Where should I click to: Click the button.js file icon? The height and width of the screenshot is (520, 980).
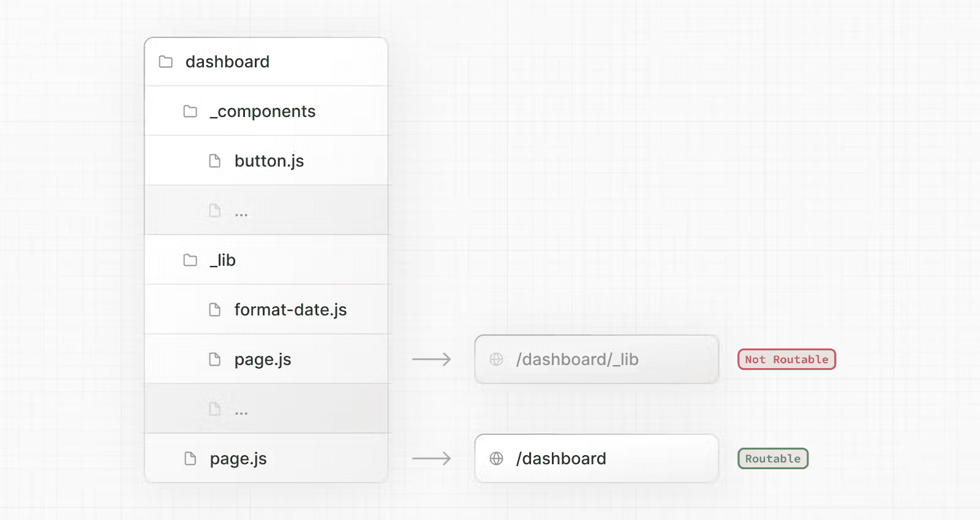click(x=215, y=161)
